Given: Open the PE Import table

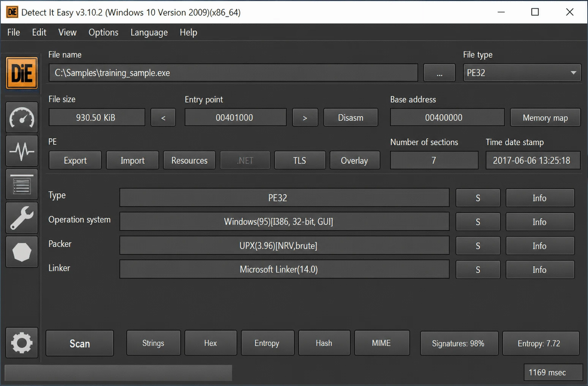Looking at the screenshot, I should pos(133,160).
